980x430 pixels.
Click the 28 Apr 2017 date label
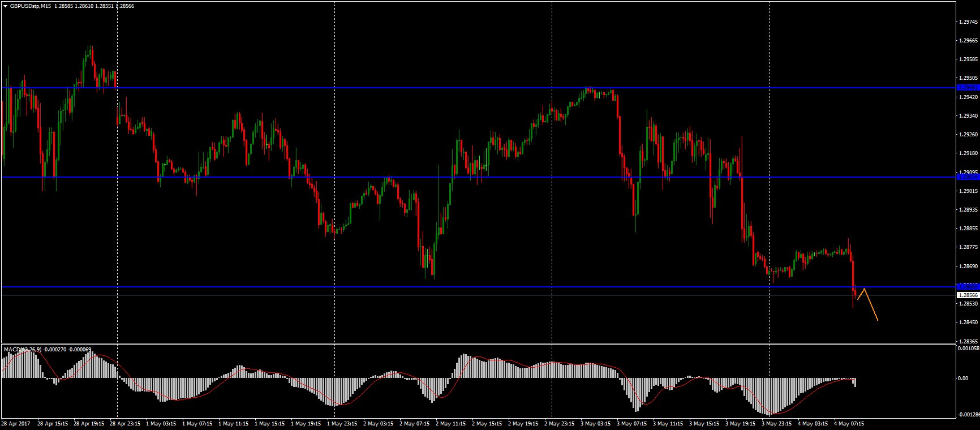tap(16, 423)
